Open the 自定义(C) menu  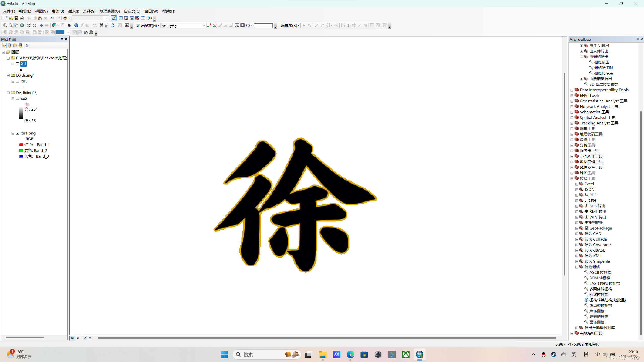click(x=132, y=11)
